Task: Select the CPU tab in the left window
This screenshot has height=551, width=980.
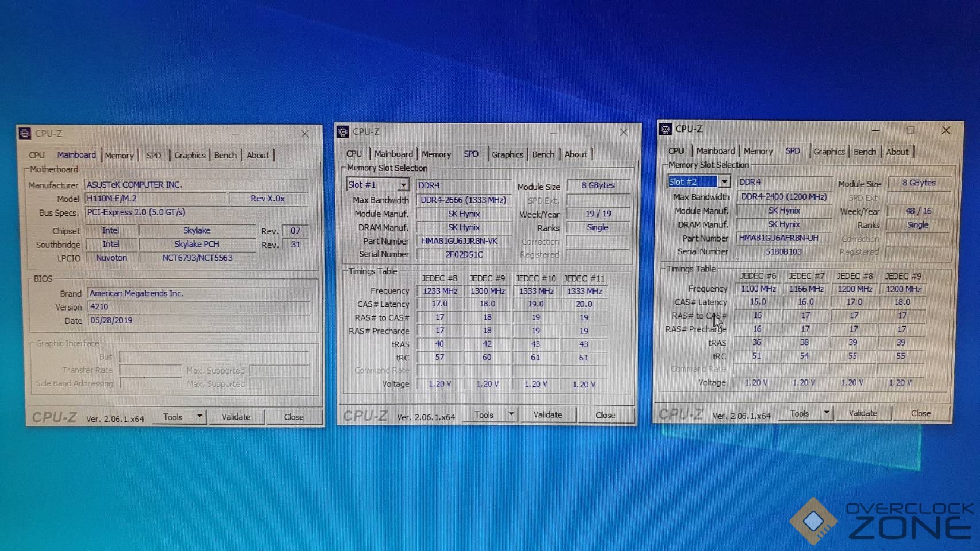Action: point(37,156)
